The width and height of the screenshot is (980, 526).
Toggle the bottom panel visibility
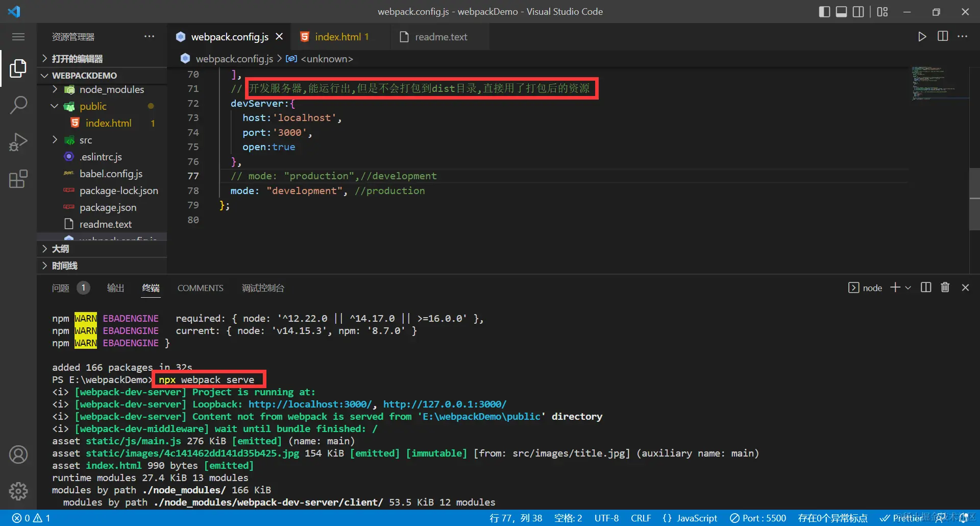tap(842, 12)
